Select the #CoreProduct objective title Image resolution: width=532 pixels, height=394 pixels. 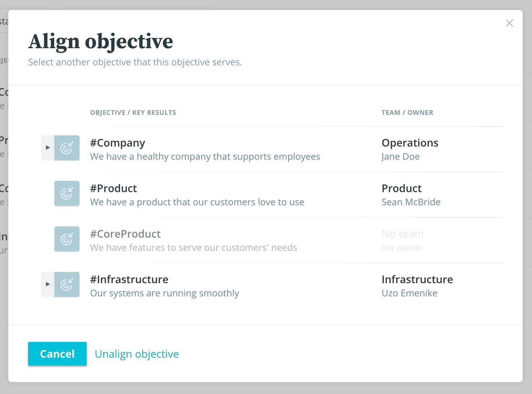125,234
